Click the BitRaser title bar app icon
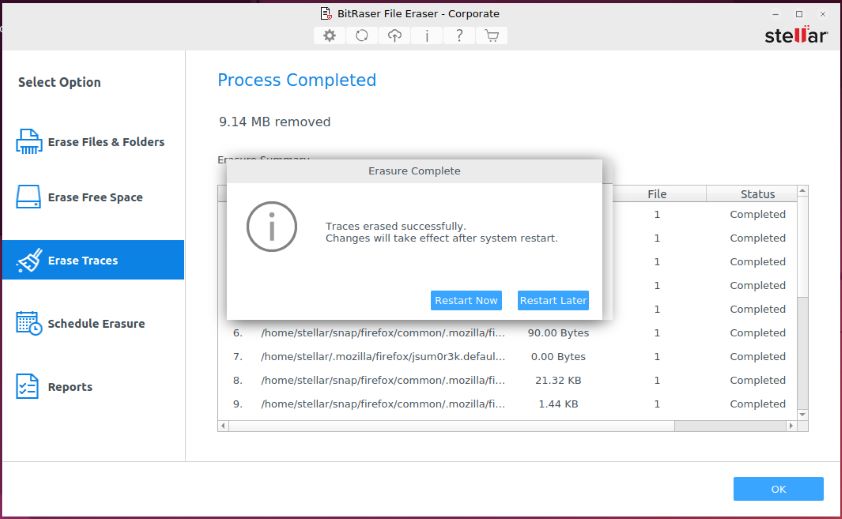The width and height of the screenshot is (842, 519). [326, 13]
